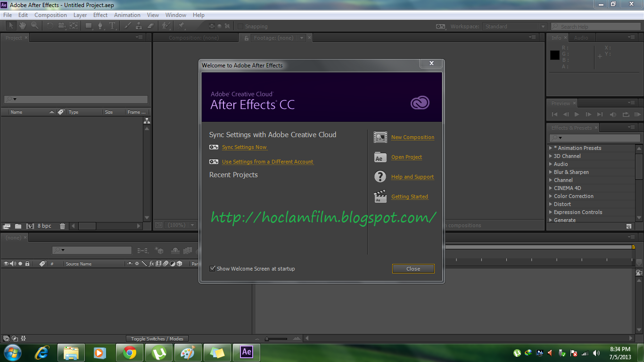Toggle loop option in Preview panel
Image resolution: width=644 pixels, height=362 pixels.
[626, 114]
